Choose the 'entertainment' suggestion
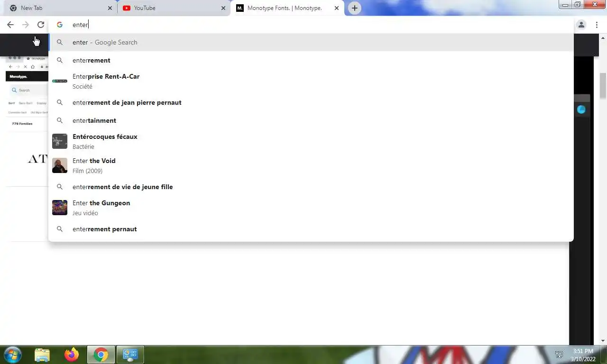The width and height of the screenshot is (607, 364). (311, 120)
